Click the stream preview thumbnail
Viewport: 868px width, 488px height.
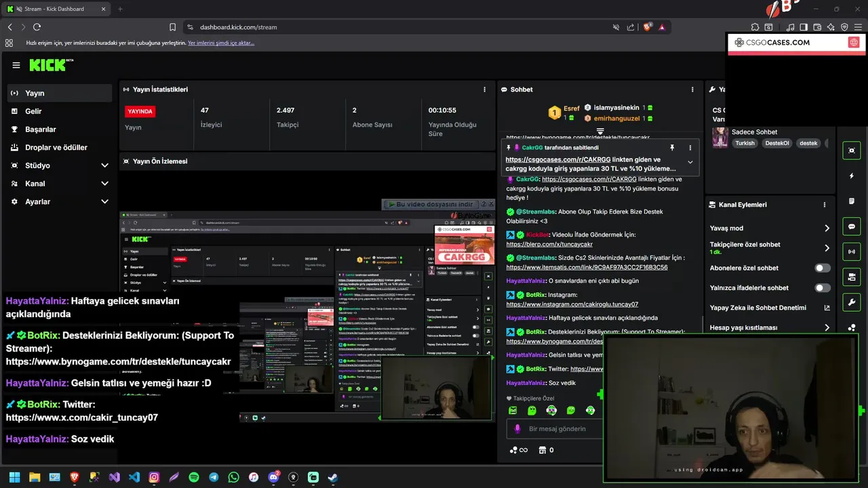pyautogui.click(x=307, y=315)
